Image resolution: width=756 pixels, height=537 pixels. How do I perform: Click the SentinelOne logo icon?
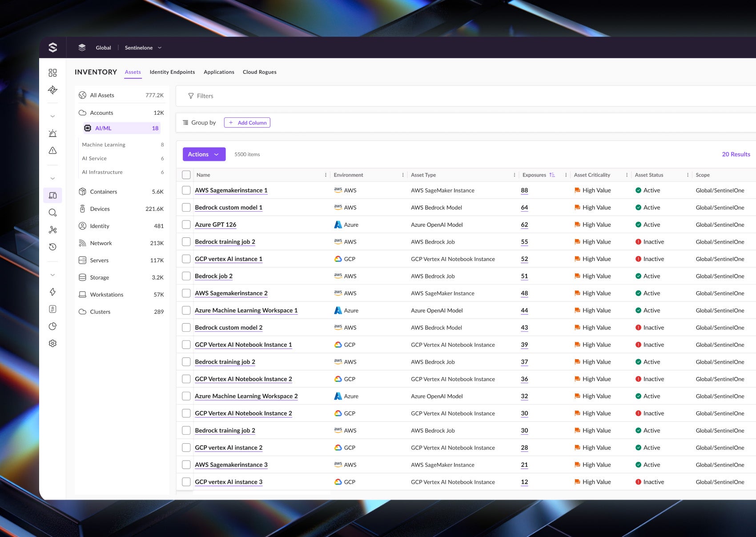pos(52,48)
